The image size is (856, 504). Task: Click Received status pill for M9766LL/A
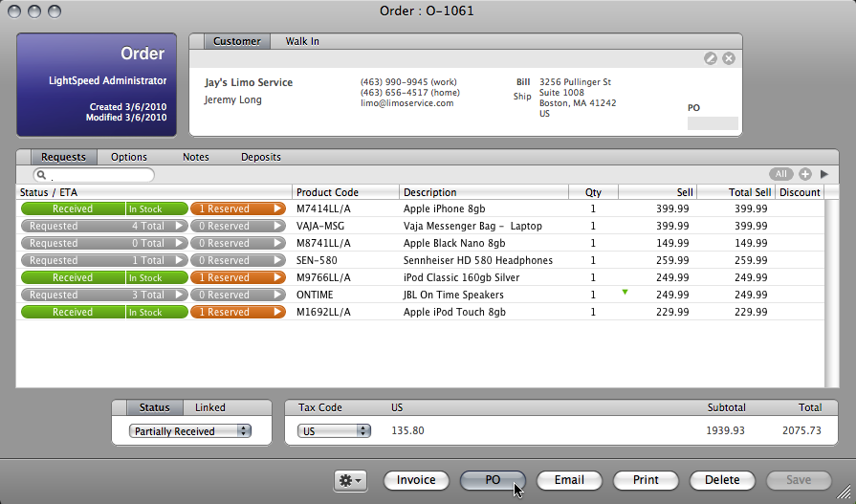point(73,277)
